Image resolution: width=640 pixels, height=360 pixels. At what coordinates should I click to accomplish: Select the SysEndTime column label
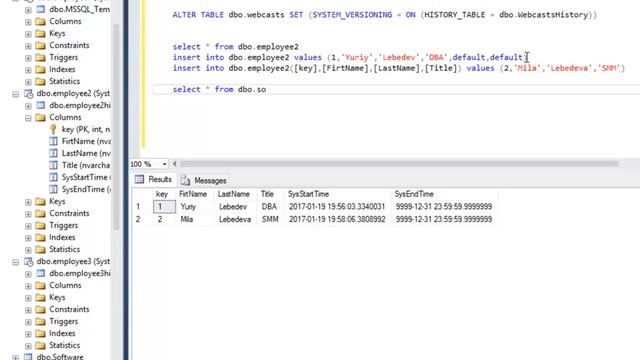[x=86, y=189]
